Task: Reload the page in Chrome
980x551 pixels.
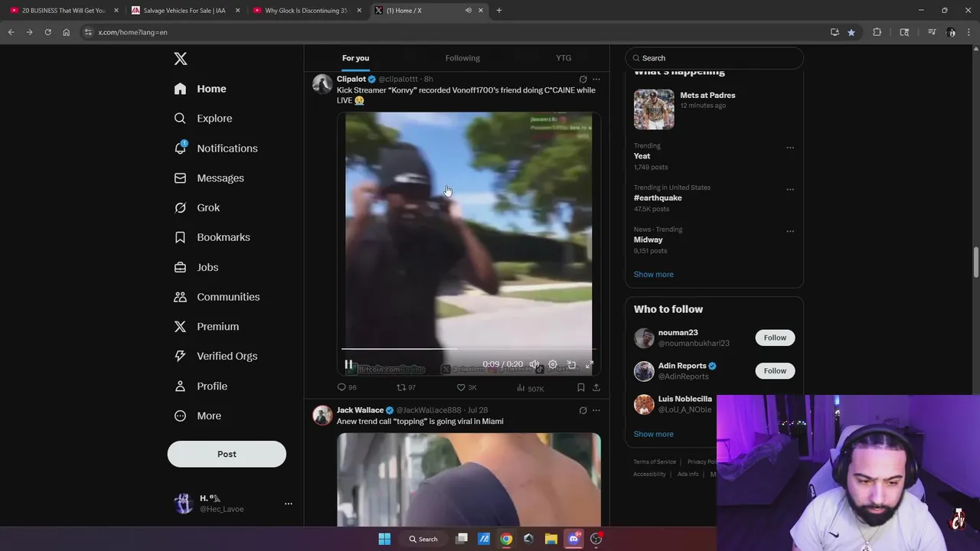Action: coord(47,32)
